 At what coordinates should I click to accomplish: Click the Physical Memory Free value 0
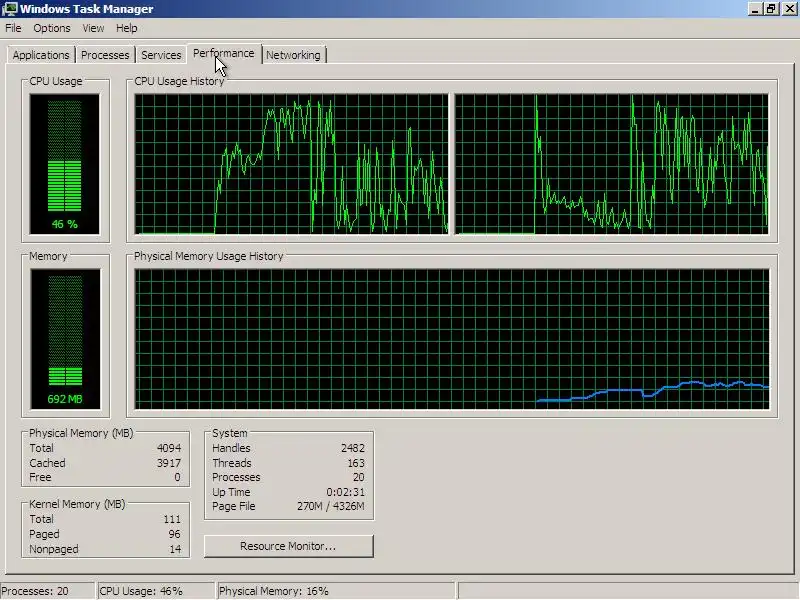tap(177, 477)
